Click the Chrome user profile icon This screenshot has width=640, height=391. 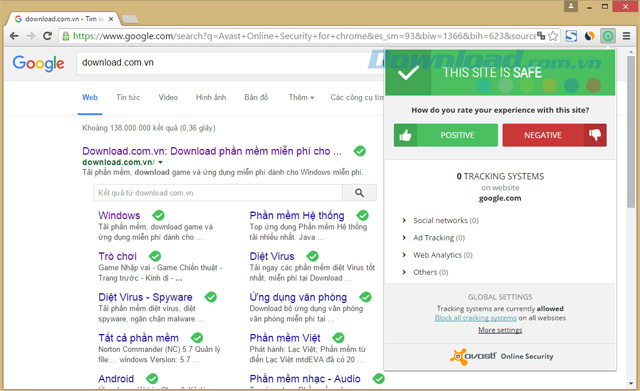tap(571, 6)
